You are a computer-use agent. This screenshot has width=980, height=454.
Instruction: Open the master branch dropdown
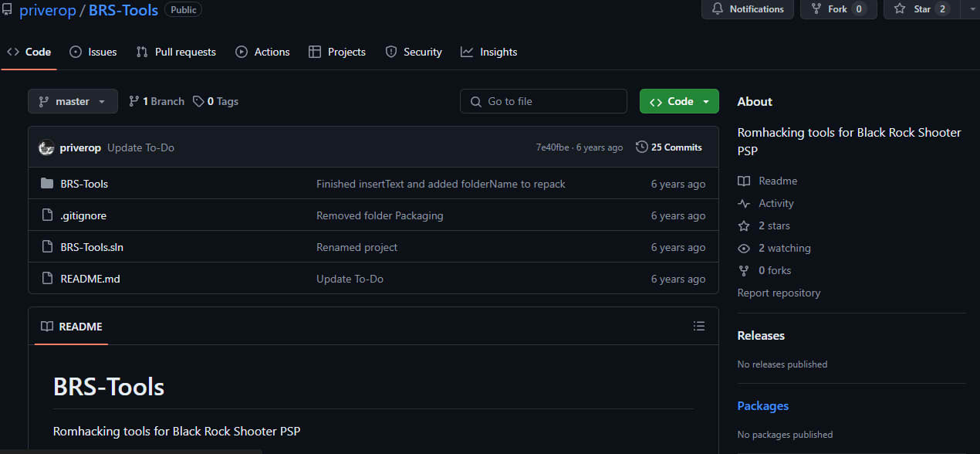pos(73,101)
